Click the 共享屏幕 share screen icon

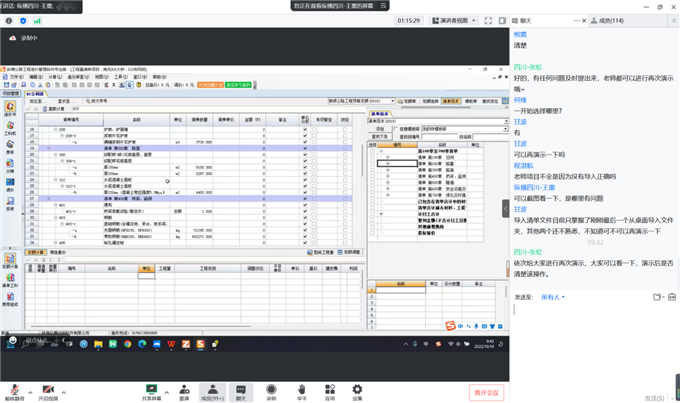coord(152,387)
